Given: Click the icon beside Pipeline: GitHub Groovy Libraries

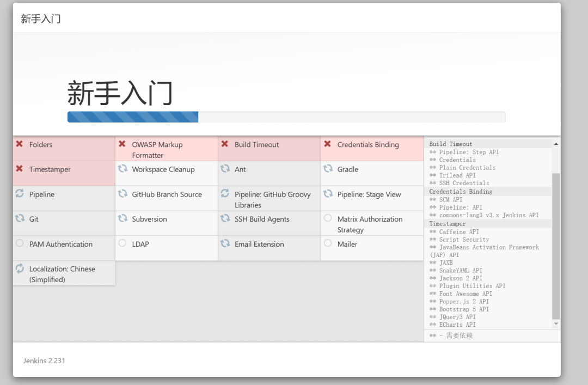Looking at the screenshot, I should (x=225, y=193).
